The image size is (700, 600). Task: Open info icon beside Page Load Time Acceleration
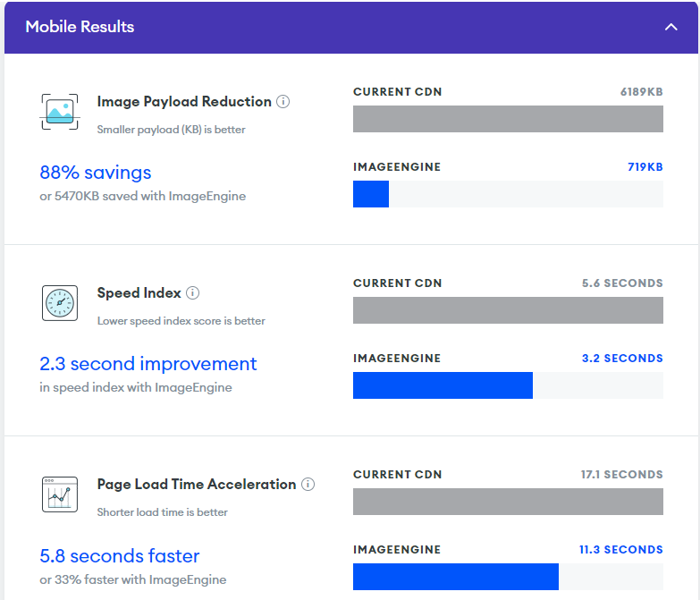click(x=308, y=485)
